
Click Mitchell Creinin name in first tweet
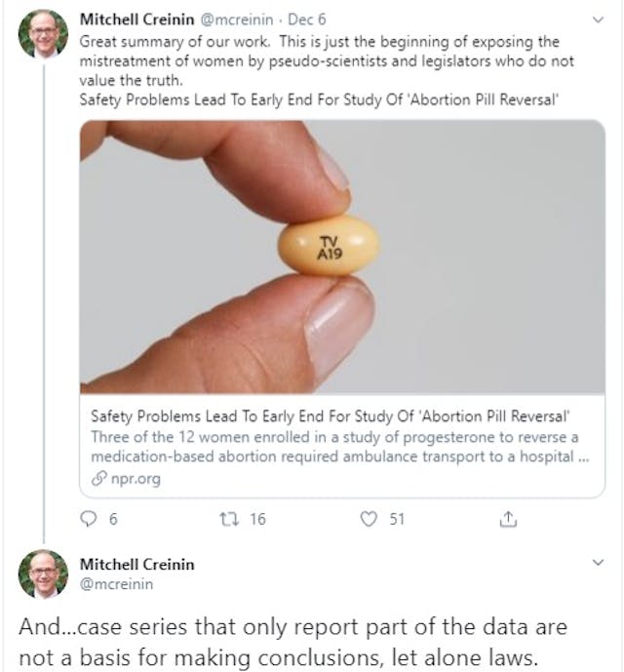[x=136, y=19]
